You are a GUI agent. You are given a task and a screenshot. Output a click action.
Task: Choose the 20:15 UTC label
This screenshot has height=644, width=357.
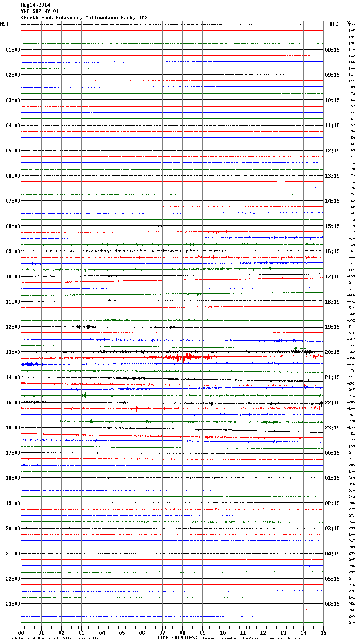pyautogui.click(x=332, y=352)
